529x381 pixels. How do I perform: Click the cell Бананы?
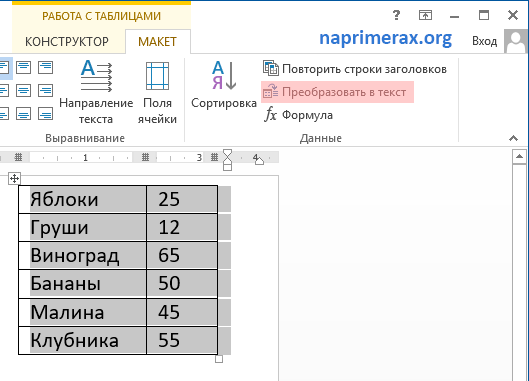(x=82, y=283)
